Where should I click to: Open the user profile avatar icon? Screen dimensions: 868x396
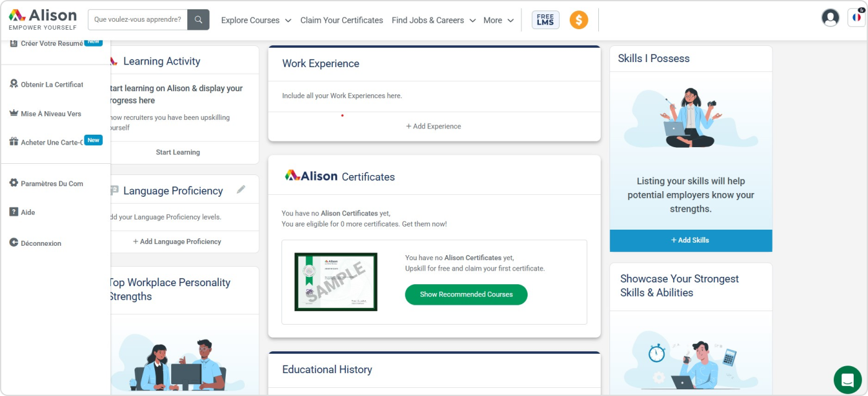click(x=830, y=18)
